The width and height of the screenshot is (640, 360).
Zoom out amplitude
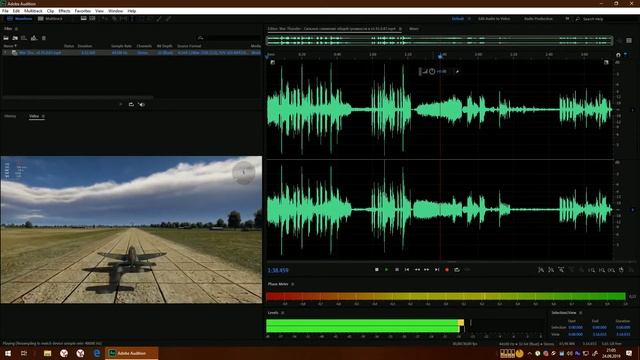click(551, 270)
